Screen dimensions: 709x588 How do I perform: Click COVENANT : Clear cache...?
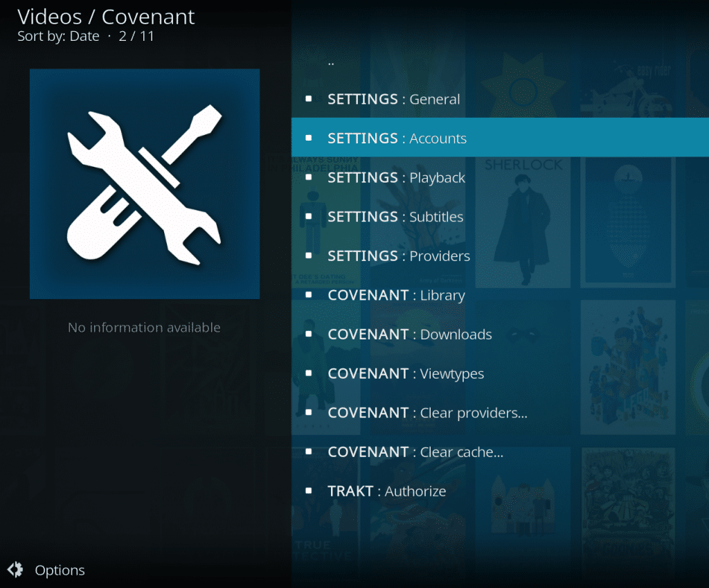[x=415, y=452]
